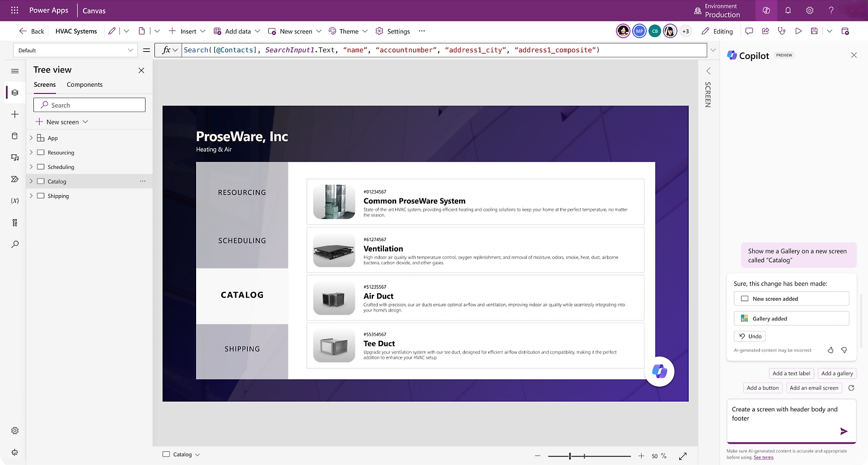Open the Catalog screen more options ellipsis
This screenshot has width=868, height=465.
tap(142, 181)
